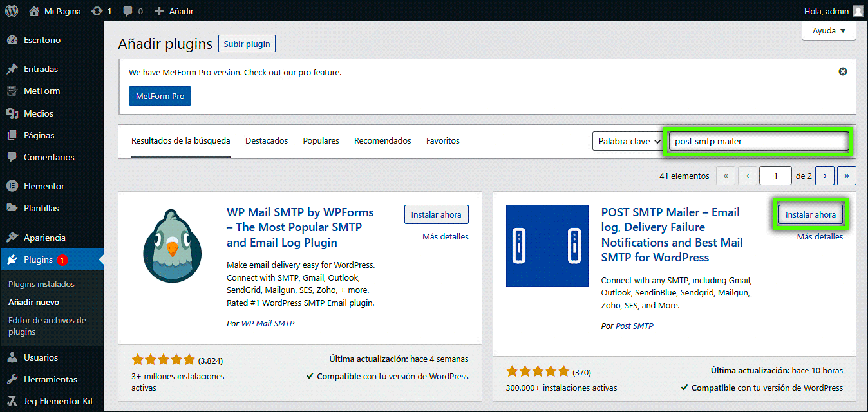The height and width of the screenshot is (412, 868).
Task: Open the Añadir menu in admin bar
Action: click(x=175, y=11)
